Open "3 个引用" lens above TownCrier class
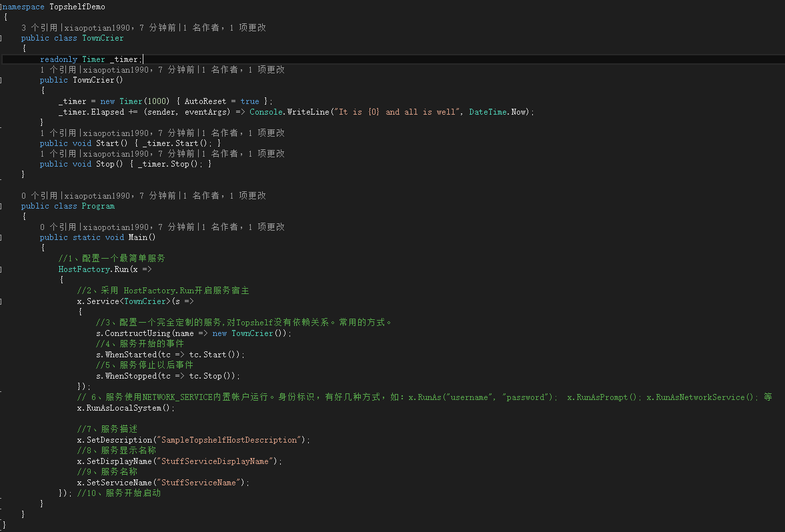785x532 pixels. (x=40, y=28)
